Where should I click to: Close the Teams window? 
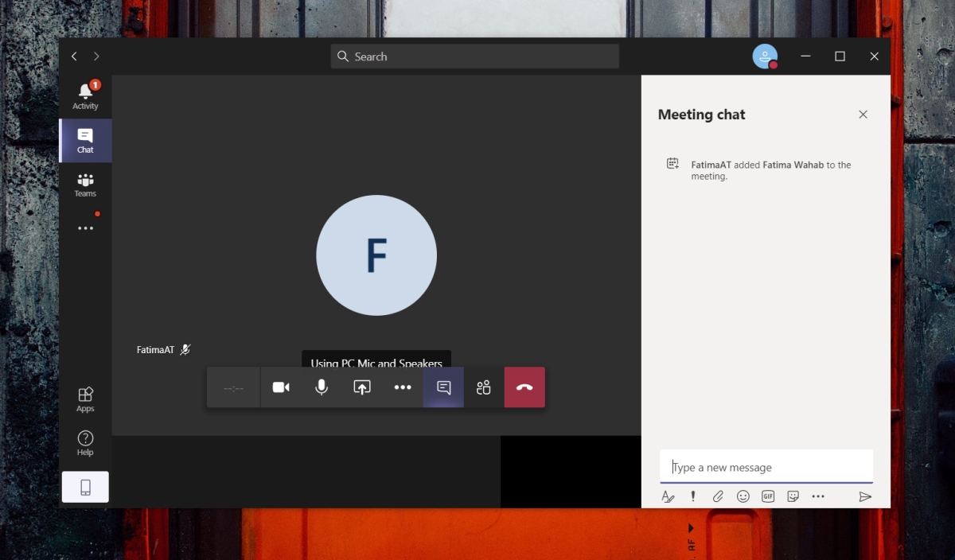click(874, 56)
